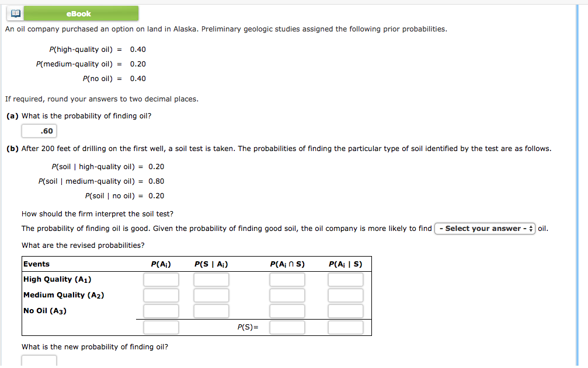Click the P(Ai) column total box
The image size is (588, 368).
point(161,328)
